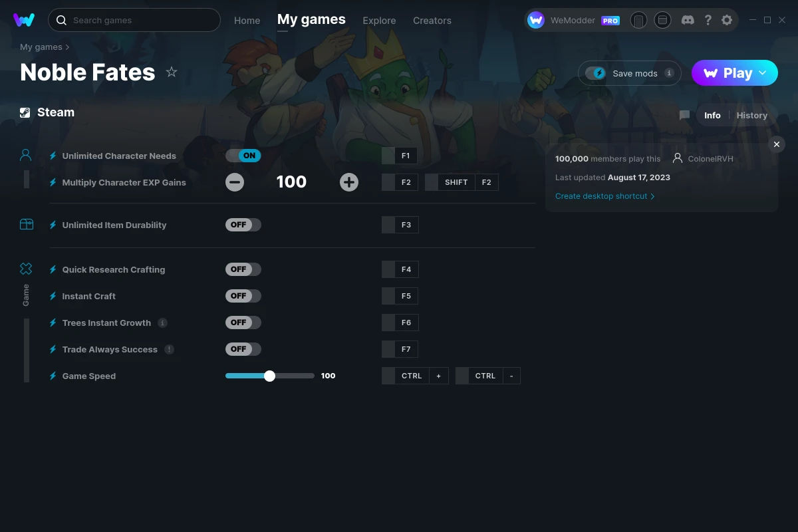The height and width of the screenshot is (532, 798).
Task: Open the History tab
Action: coord(752,115)
